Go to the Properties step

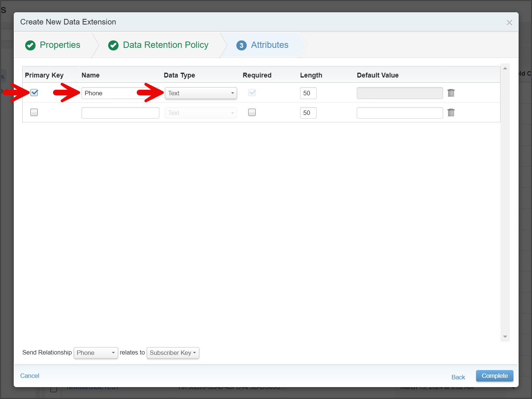60,45
